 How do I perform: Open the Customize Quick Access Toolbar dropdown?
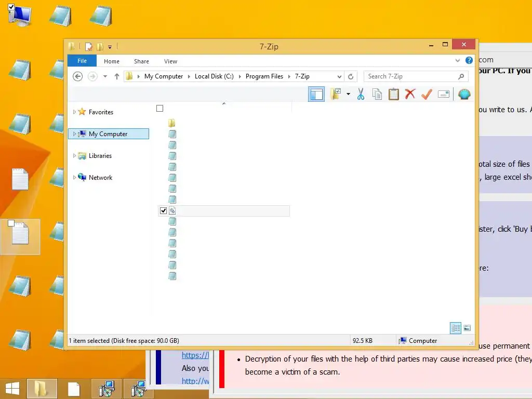[110, 47]
